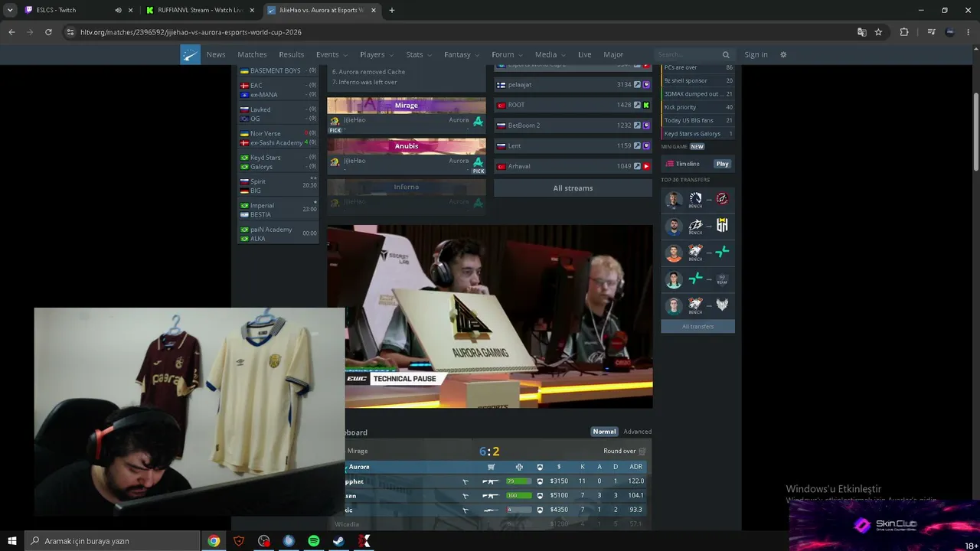
Task: Expand the Players dropdown menu
Action: (377, 55)
